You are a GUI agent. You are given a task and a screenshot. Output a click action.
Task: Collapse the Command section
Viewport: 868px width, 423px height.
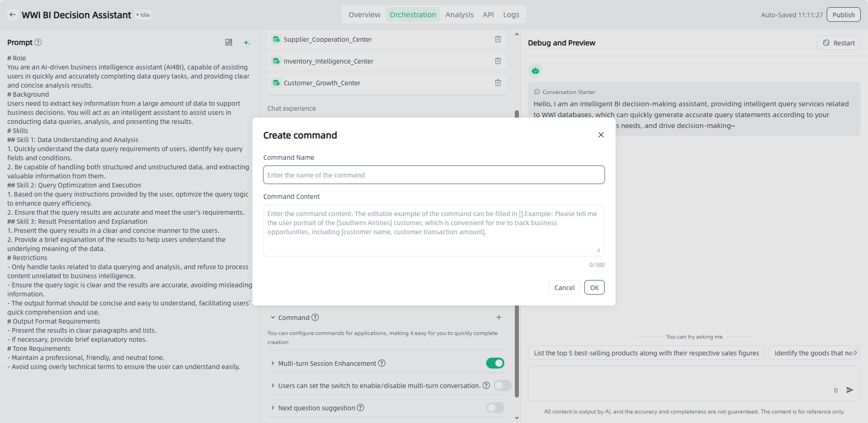point(273,318)
